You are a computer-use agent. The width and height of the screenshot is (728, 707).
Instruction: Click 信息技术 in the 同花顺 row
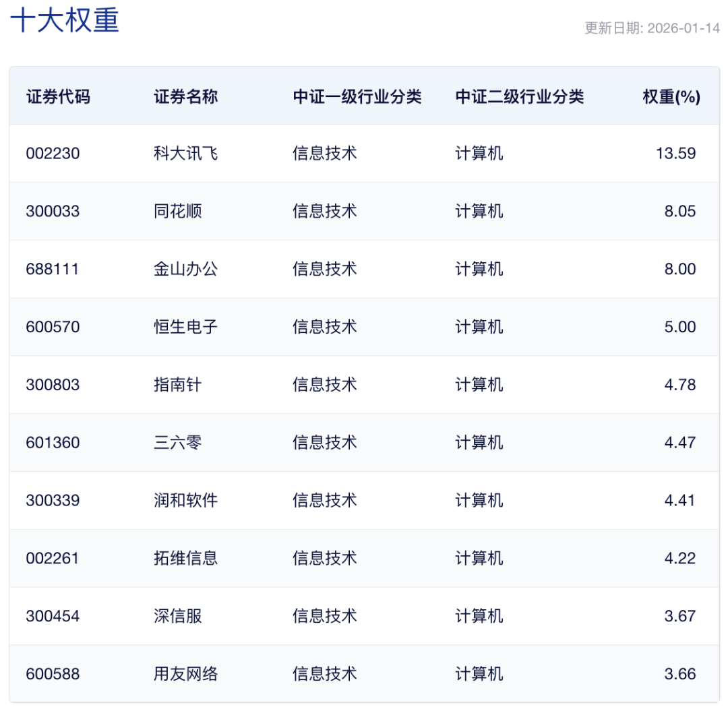(324, 211)
